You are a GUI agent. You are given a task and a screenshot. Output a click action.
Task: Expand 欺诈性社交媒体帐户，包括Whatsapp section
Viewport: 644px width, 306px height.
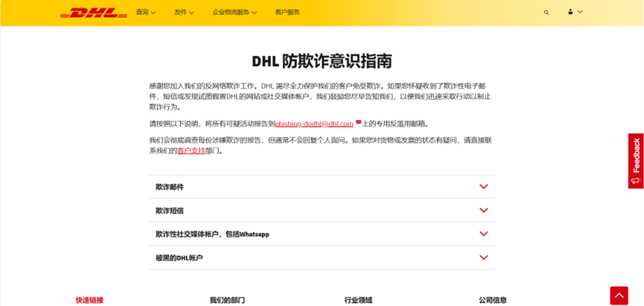(322, 234)
